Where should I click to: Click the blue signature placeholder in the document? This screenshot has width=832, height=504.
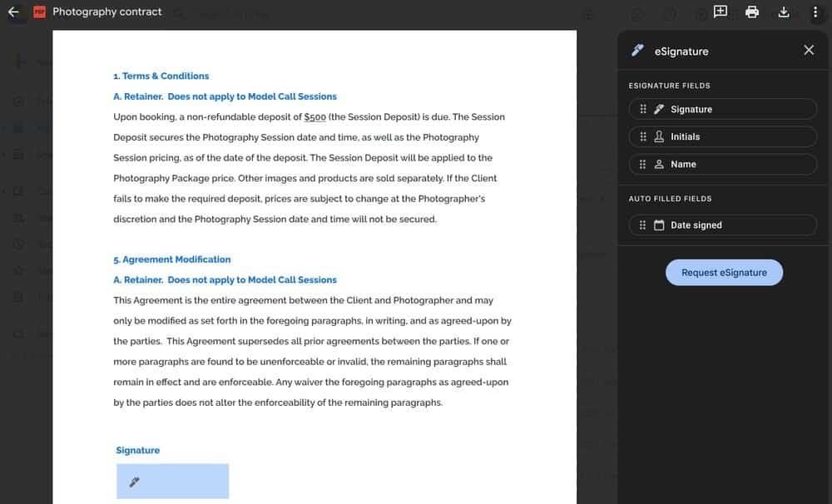tap(172, 481)
